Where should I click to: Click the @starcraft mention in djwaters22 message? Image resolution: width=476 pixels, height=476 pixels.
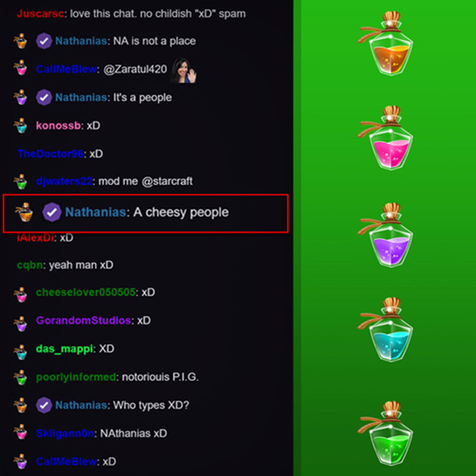coord(167,181)
